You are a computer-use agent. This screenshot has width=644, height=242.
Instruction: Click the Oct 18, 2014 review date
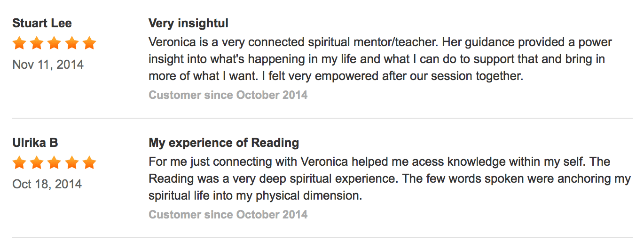pos(47,184)
